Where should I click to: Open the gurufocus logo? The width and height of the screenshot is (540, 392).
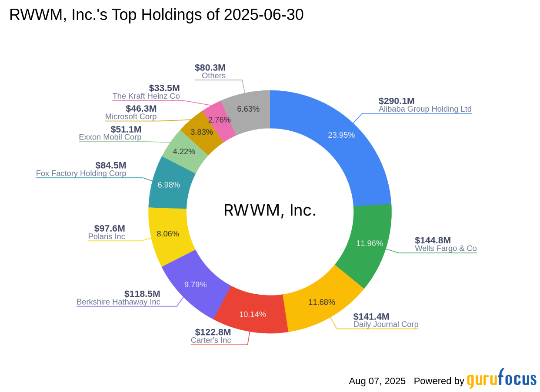click(x=502, y=379)
